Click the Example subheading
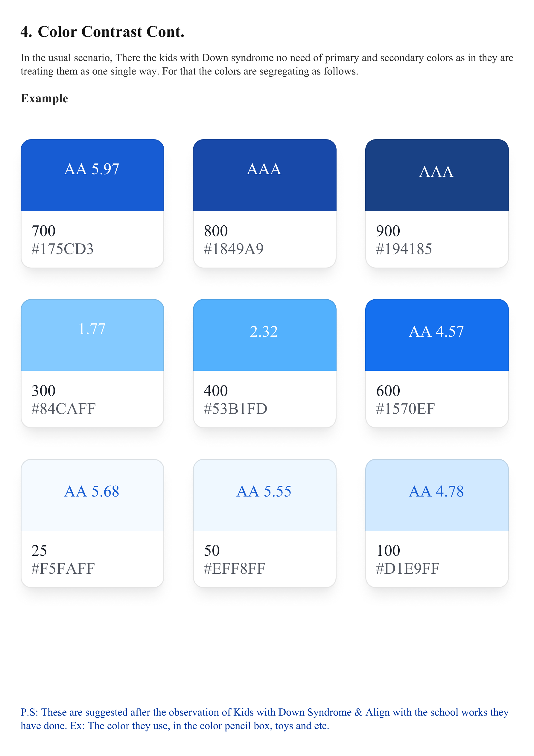 45,98
